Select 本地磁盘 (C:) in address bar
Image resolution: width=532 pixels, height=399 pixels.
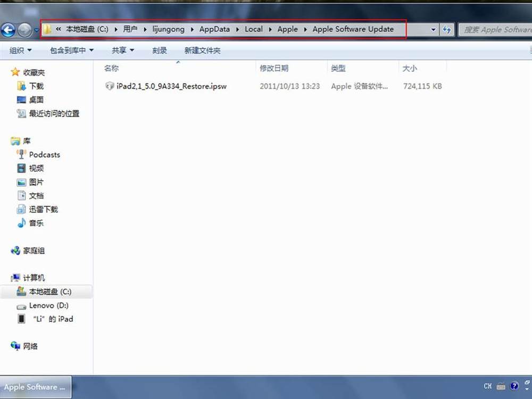click(87, 29)
